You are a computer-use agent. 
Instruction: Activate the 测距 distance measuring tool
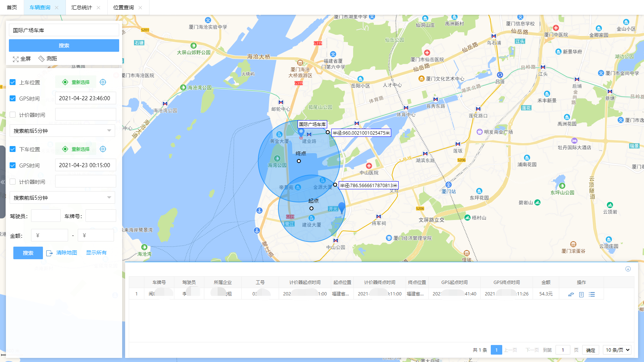tap(41, 59)
